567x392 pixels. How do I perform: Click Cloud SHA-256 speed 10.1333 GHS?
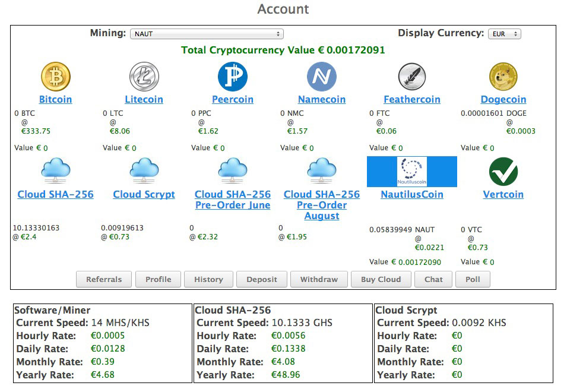(302, 323)
